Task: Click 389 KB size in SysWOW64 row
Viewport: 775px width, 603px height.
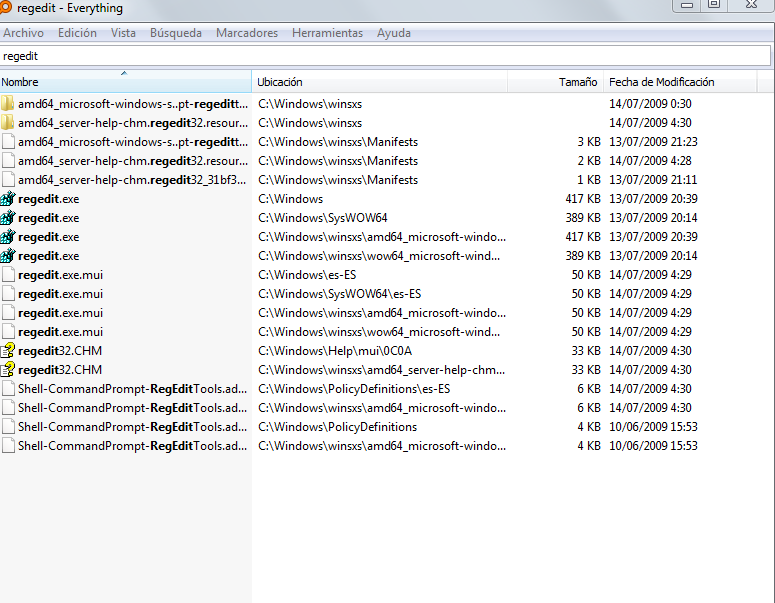Action: pyautogui.click(x=583, y=217)
